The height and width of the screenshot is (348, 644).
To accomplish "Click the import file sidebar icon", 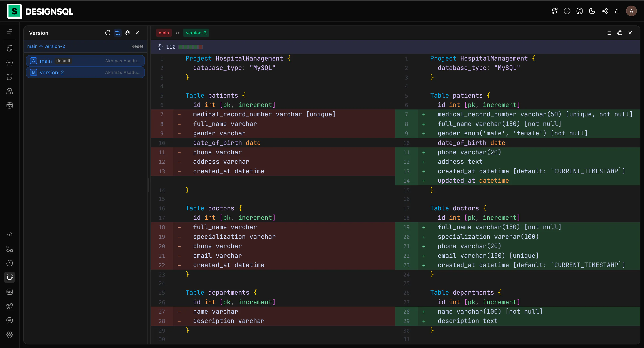I will point(9,48).
